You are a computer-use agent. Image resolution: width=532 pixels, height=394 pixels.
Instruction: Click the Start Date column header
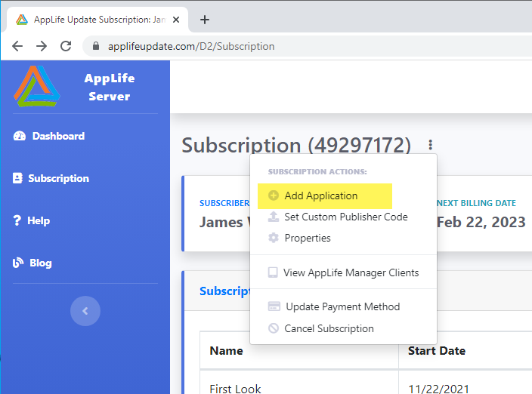tap(437, 351)
